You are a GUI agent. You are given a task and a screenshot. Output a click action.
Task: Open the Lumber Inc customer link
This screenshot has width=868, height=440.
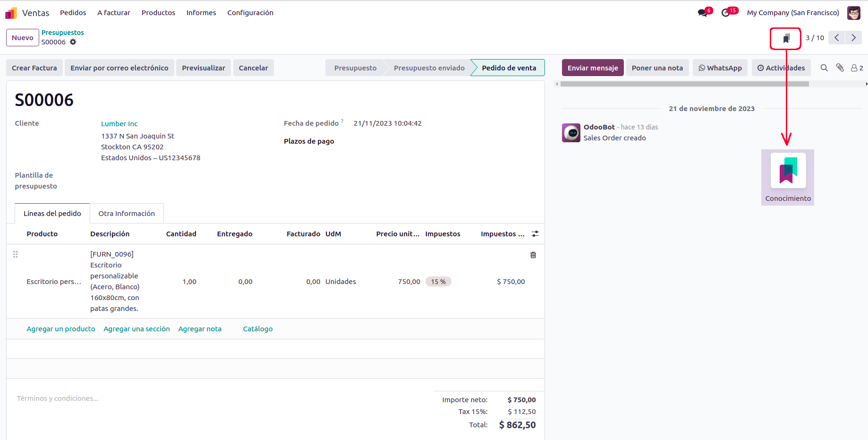click(119, 124)
